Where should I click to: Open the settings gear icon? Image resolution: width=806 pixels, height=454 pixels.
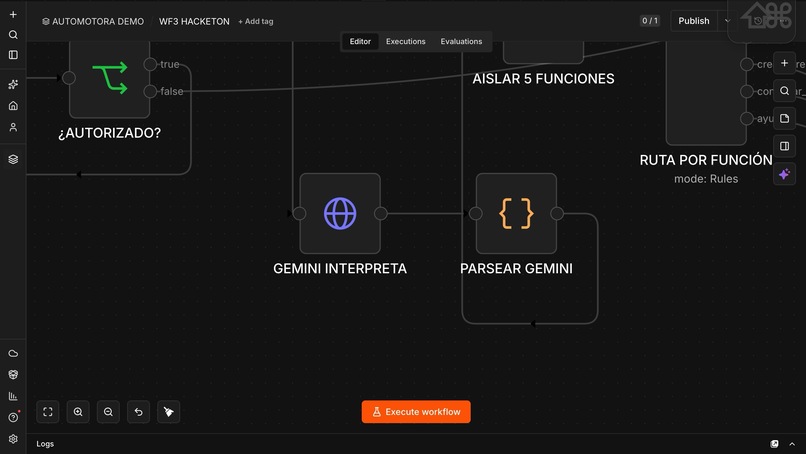[x=13, y=439]
